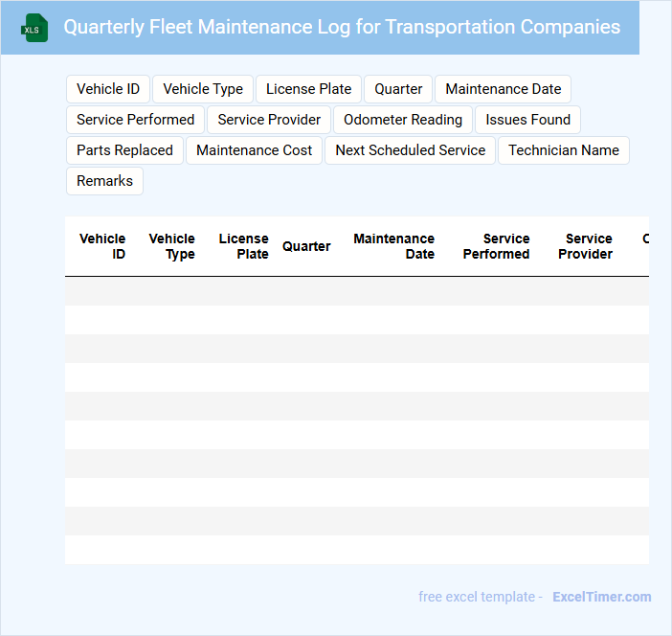Select the Service Performed tag
The image size is (672, 636).
(x=135, y=120)
